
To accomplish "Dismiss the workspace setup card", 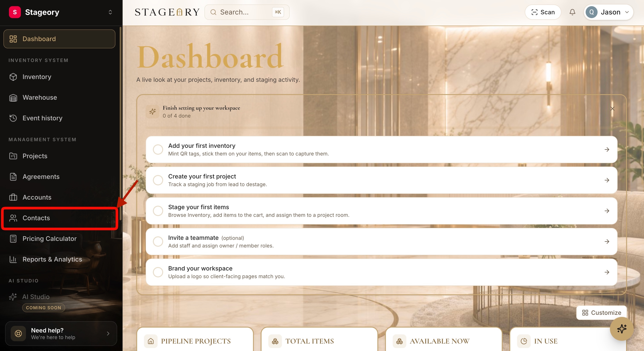I will (x=612, y=108).
